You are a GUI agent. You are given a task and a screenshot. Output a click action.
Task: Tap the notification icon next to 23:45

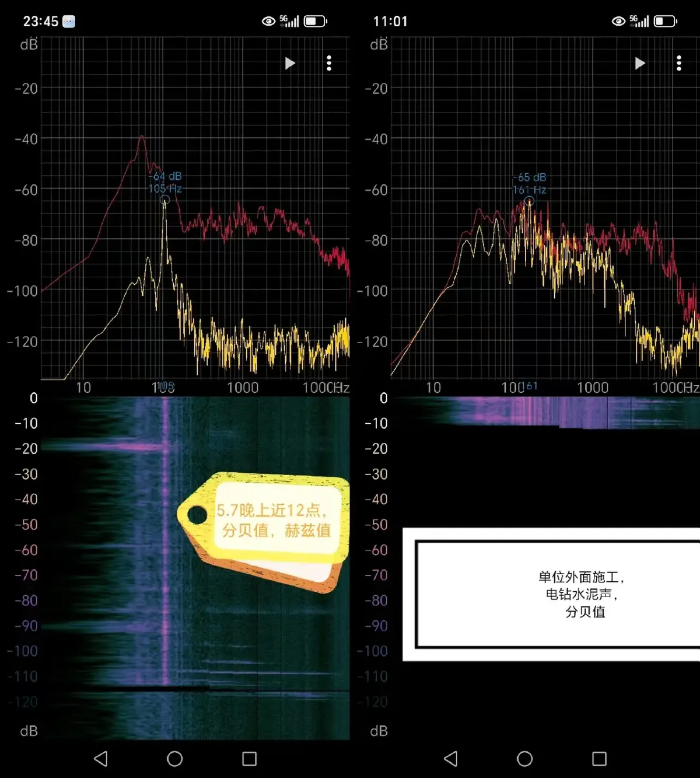(x=69, y=22)
